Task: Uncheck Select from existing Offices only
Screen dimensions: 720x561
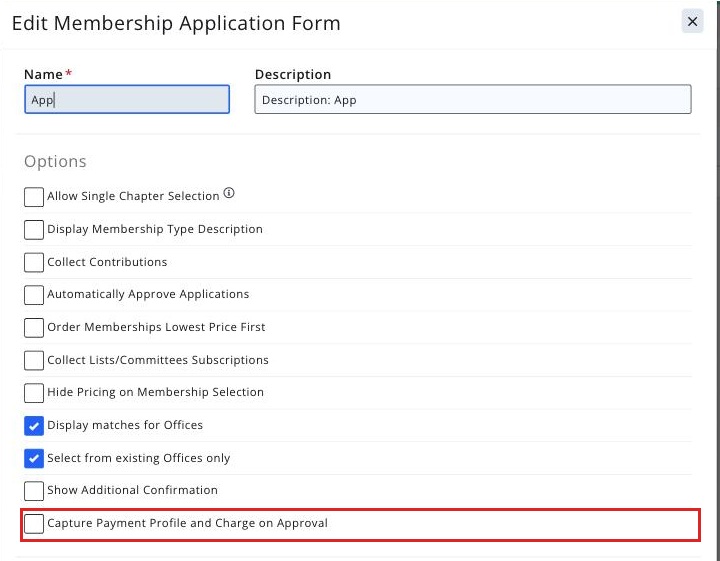Action: coord(34,459)
